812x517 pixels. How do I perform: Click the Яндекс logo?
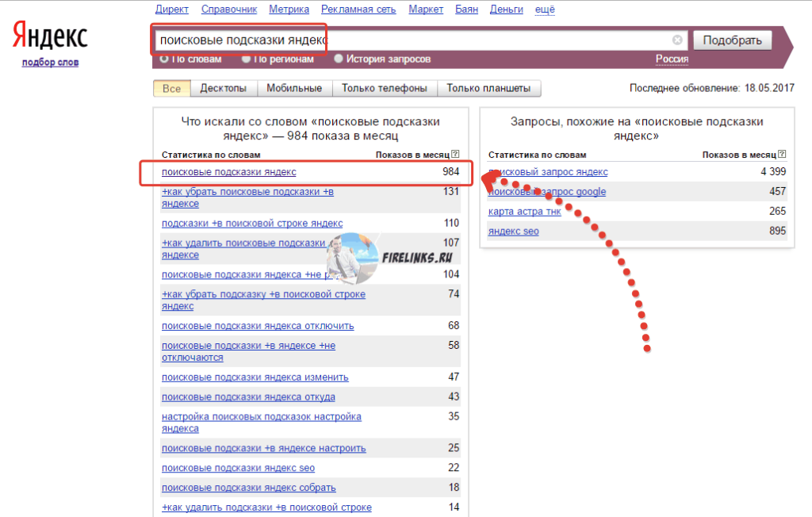(50, 35)
